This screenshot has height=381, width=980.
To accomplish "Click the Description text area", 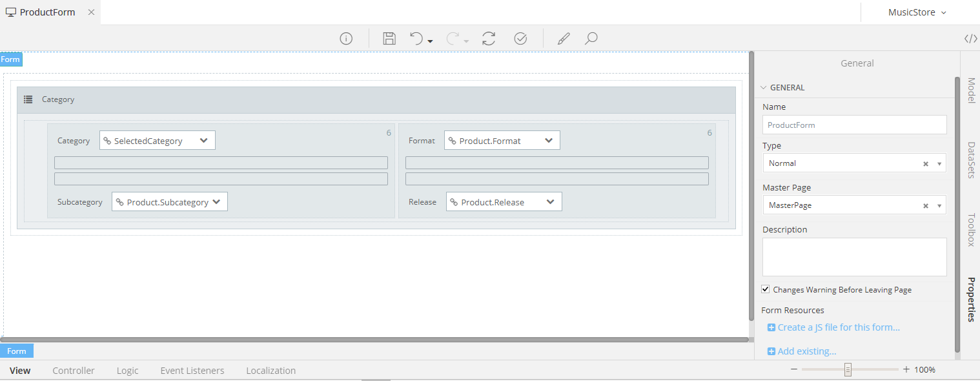I will [854, 256].
